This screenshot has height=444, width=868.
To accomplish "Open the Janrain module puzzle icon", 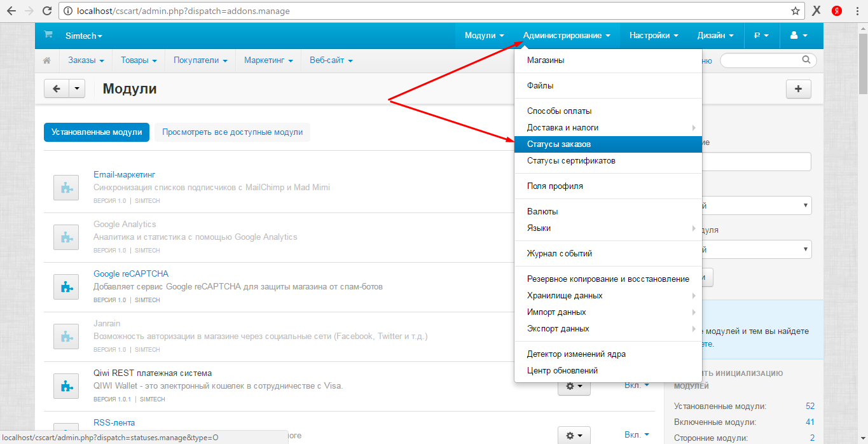I will pos(66,336).
